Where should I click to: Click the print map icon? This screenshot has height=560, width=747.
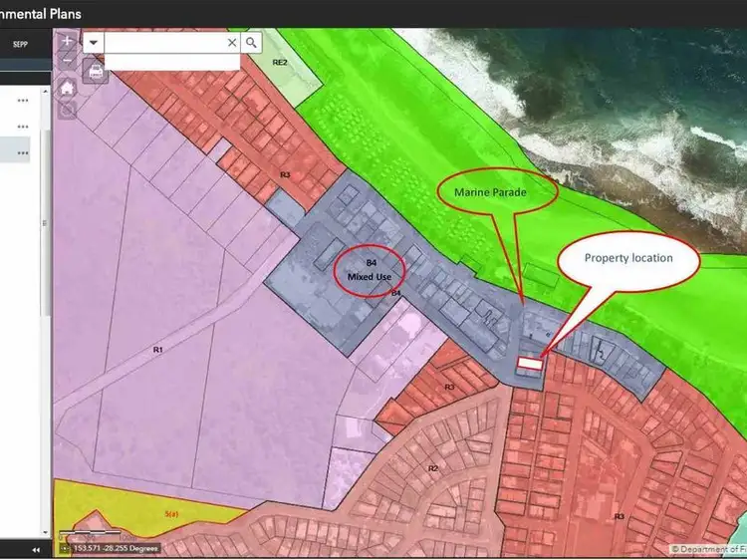click(96, 70)
